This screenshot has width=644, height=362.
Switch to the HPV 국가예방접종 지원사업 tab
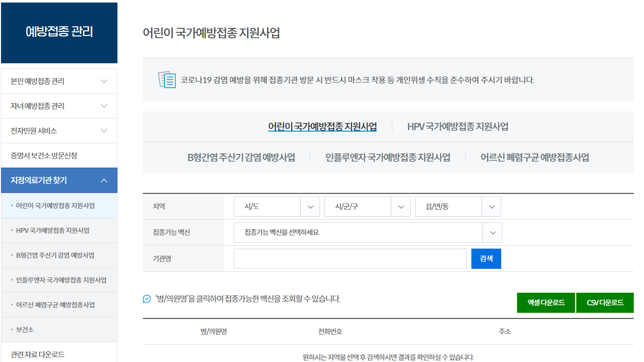[458, 127]
